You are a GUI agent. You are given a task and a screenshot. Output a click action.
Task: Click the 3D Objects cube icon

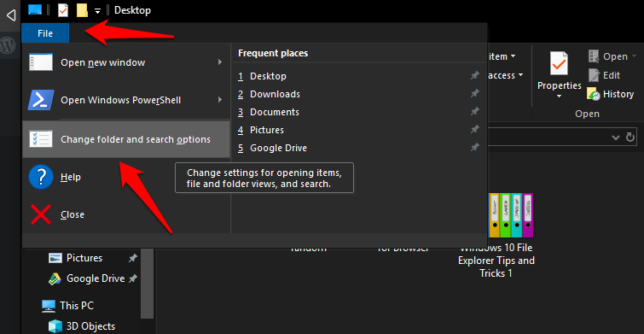pyautogui.click(x=55, y=326)
